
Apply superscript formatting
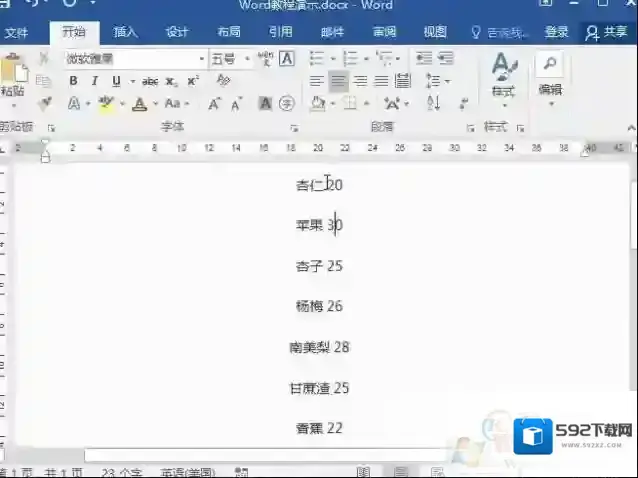tap(193, 81)
